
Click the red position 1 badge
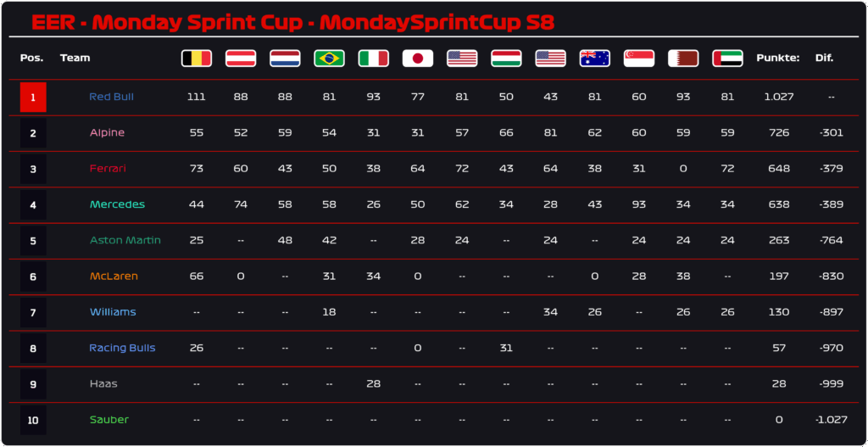33,98
